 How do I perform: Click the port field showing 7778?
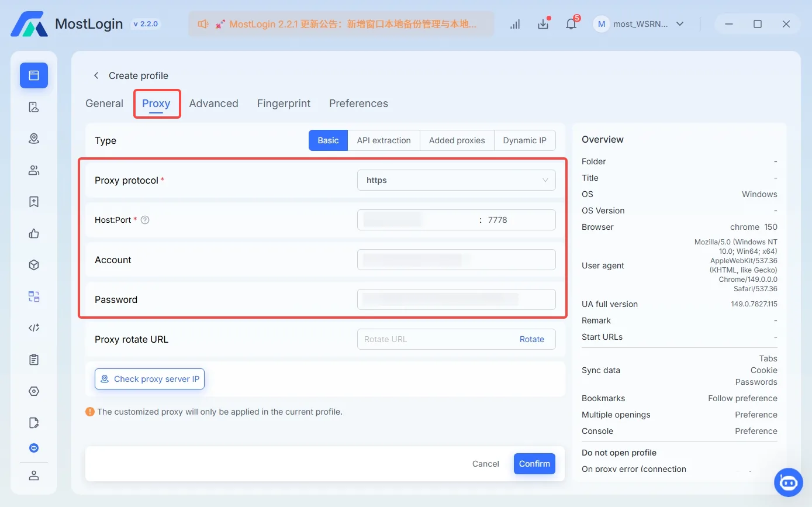[x=519, y=220]
